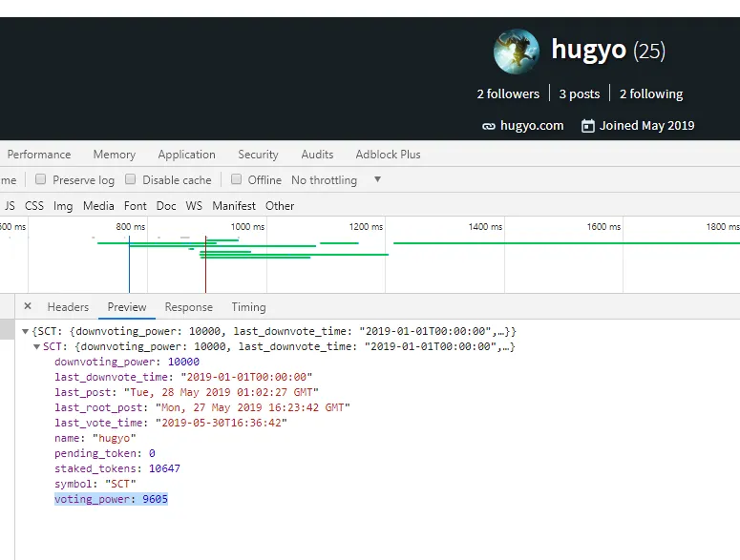Select the last_vote_time row

170,423
